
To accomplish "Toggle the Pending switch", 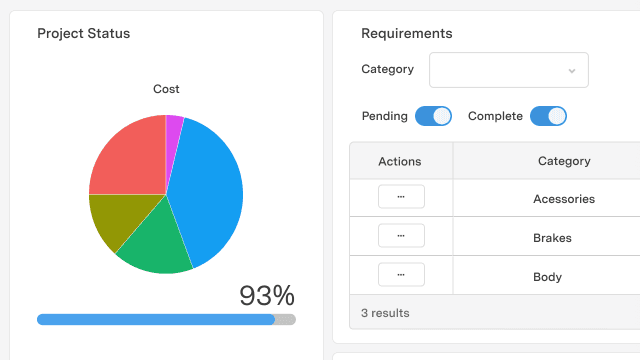I will 433,116.
